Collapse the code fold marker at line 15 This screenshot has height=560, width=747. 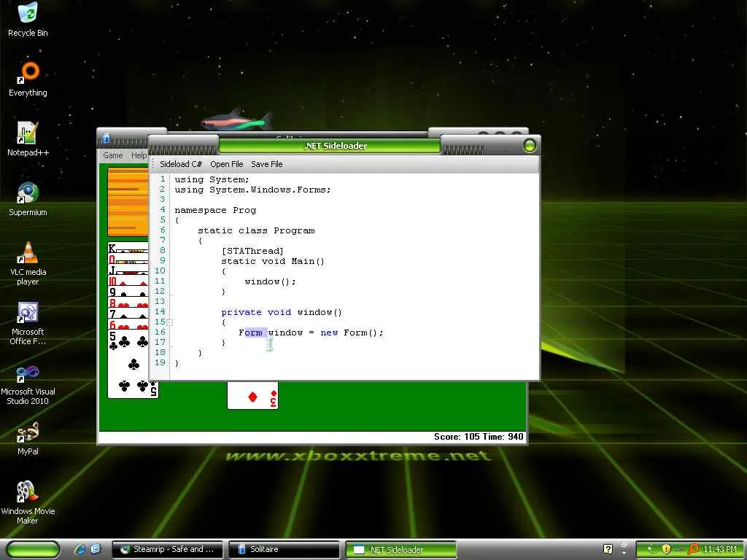click(x=169, y=322)
